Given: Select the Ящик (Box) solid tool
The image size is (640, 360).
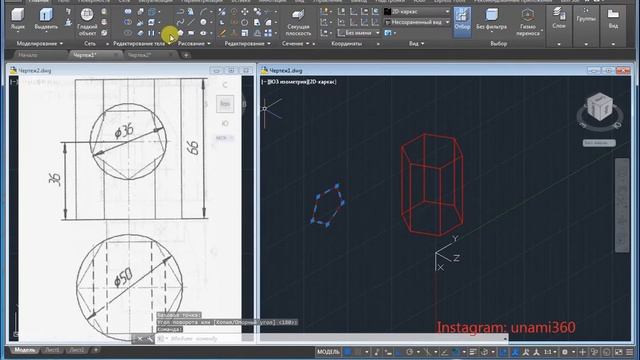Looking at the screenshot, I should (18, 19).
